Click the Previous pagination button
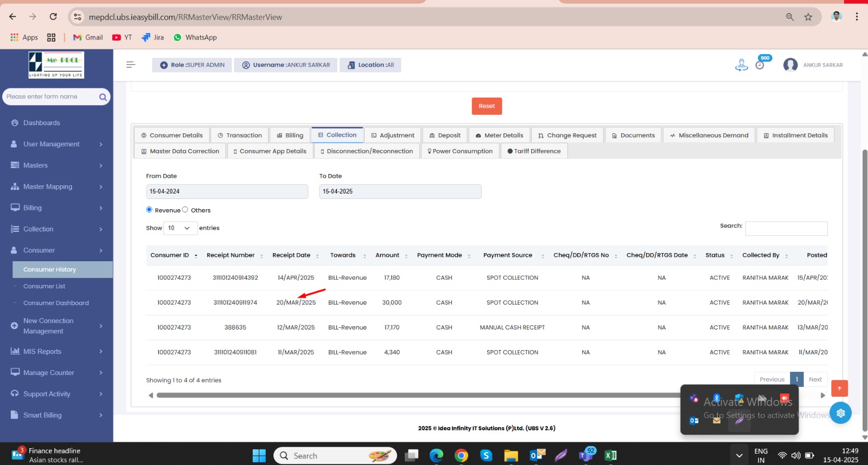This screenshot has height=465, width=868. 772,379
